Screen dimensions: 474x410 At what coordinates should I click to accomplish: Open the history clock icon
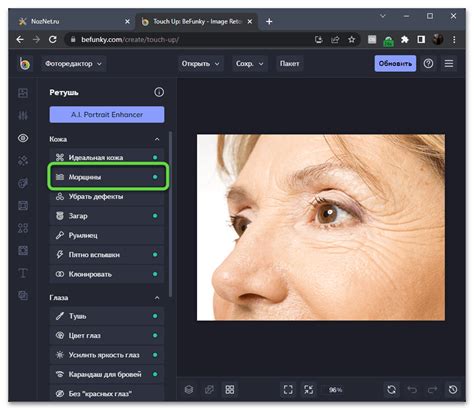tap(453, 389)
